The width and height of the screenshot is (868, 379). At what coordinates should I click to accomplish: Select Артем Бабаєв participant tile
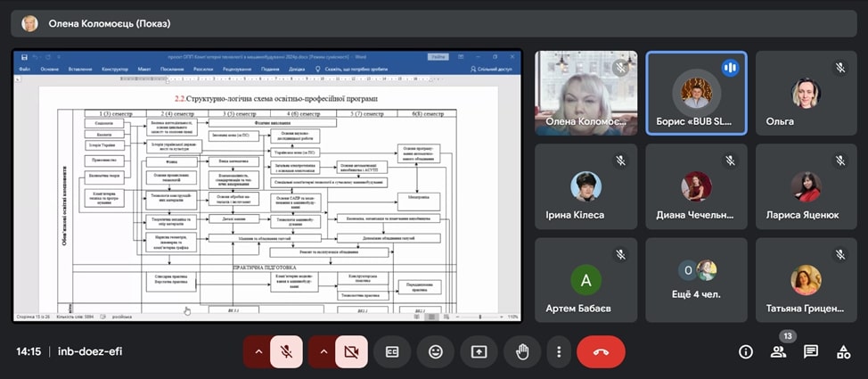pyautogui.click(x=586, y=280)
